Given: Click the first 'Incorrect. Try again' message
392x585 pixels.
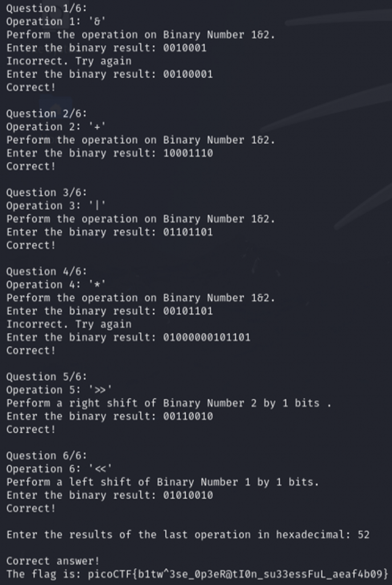Looking at the screenshot, I should point(69,61).
